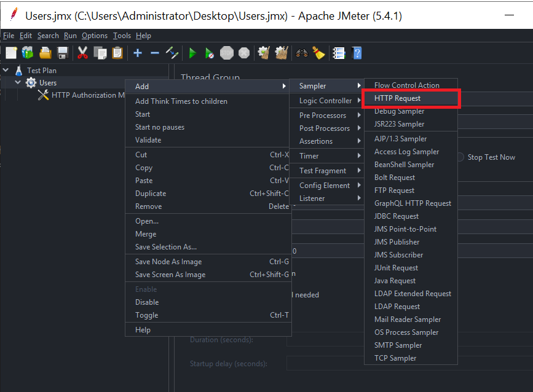Click Validate in context menu
Image resolution: width=533 pixels, height=392 pixels.
pos(208,140)
